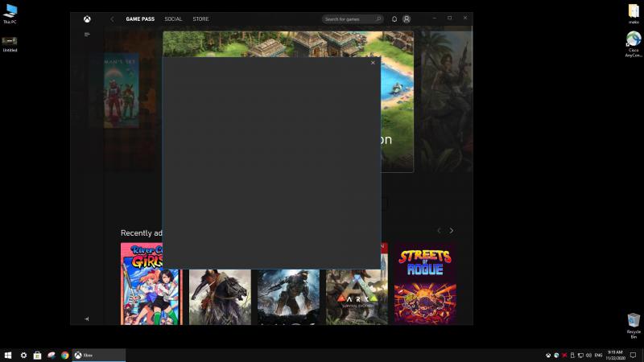Open the notifications bell
The width and height of the screenshot is (644, 362).
coord(394,19)
